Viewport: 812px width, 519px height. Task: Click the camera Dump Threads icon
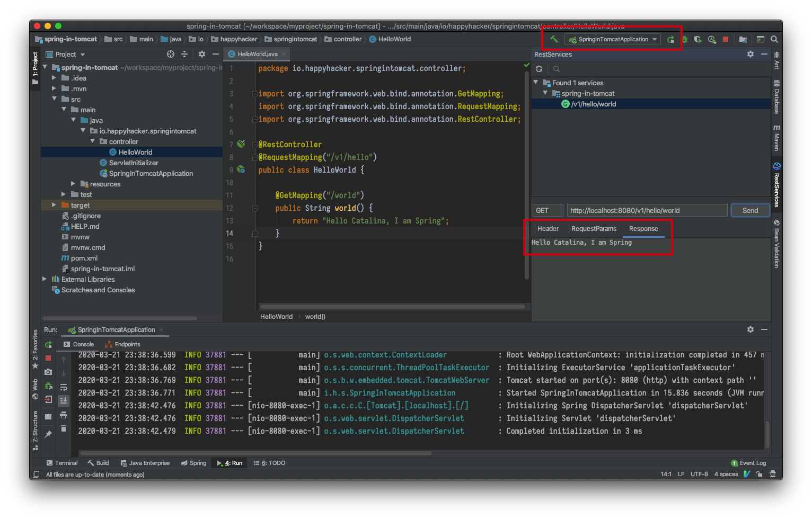[48, 372]
